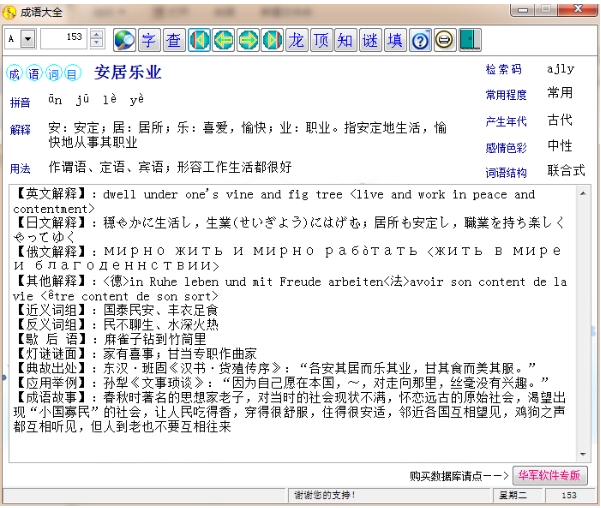Click the 顶 toolbar button
Viewport: 601px width, 508px height.
click(x=321, y=40)
